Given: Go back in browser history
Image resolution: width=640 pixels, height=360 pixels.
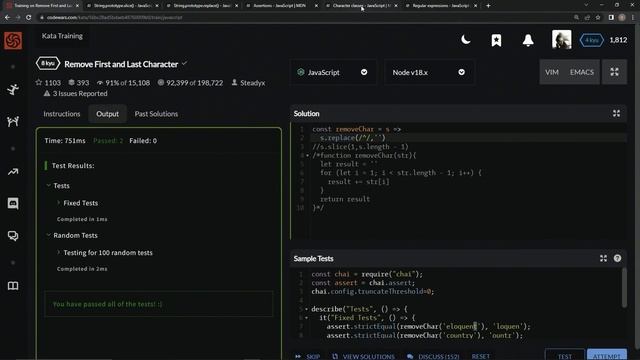Looking at the screenshot, I should 7,18.
